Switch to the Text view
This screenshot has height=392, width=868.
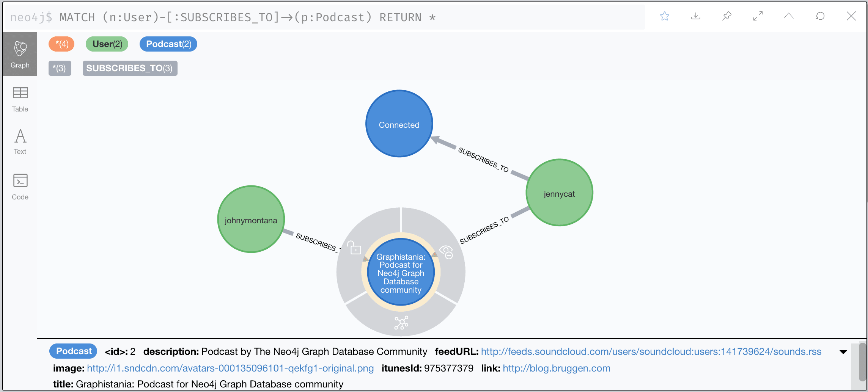click(x=20, y=142)
